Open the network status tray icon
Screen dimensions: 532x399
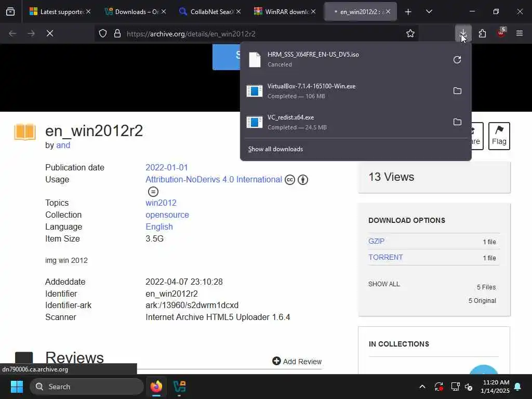(455, 387)
